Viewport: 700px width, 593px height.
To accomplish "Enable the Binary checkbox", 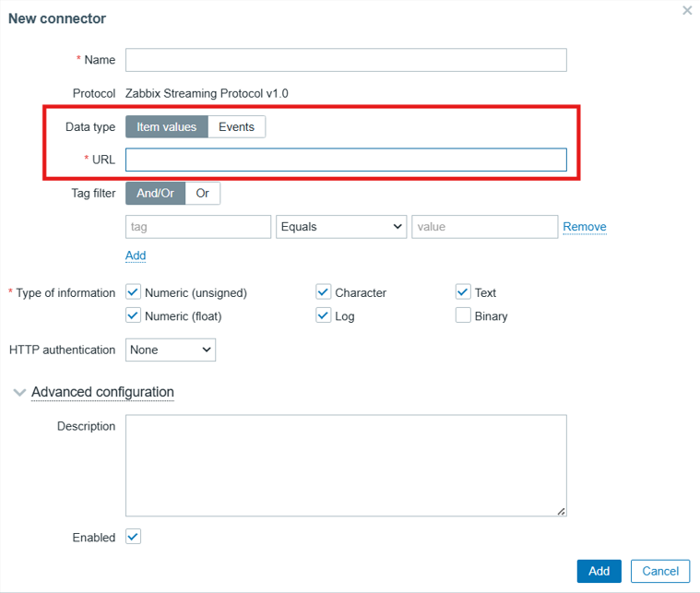I will coord(463,315).
